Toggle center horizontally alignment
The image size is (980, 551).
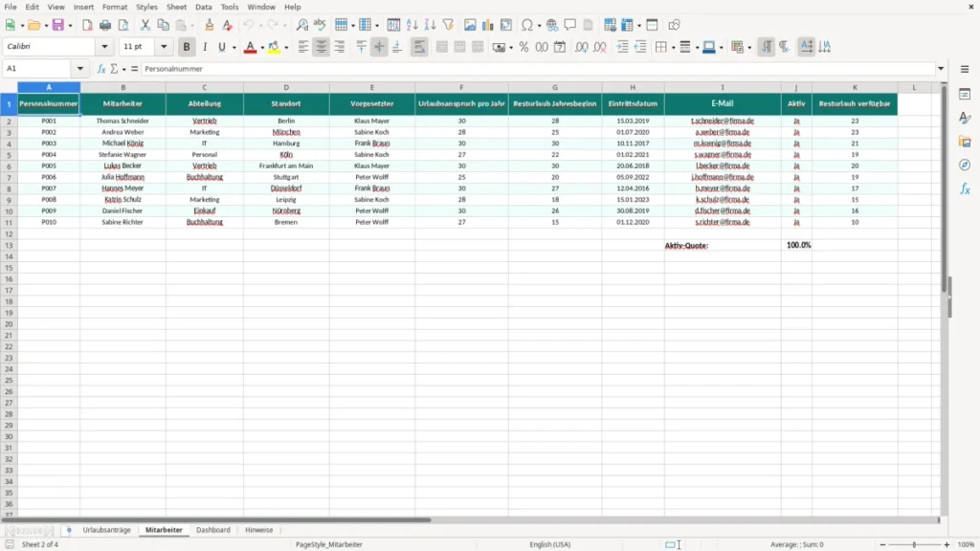click(x=322, y=47)
